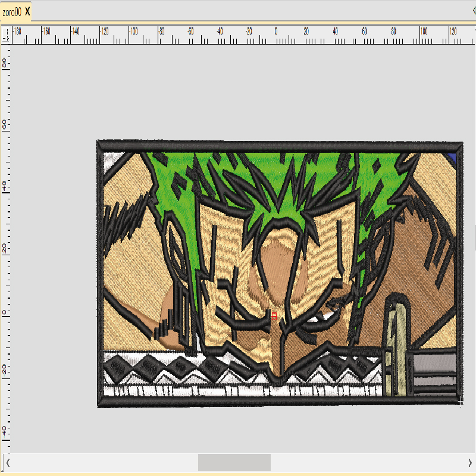
Task: Click the tab scroll arrow at top right
Action: 474,11
